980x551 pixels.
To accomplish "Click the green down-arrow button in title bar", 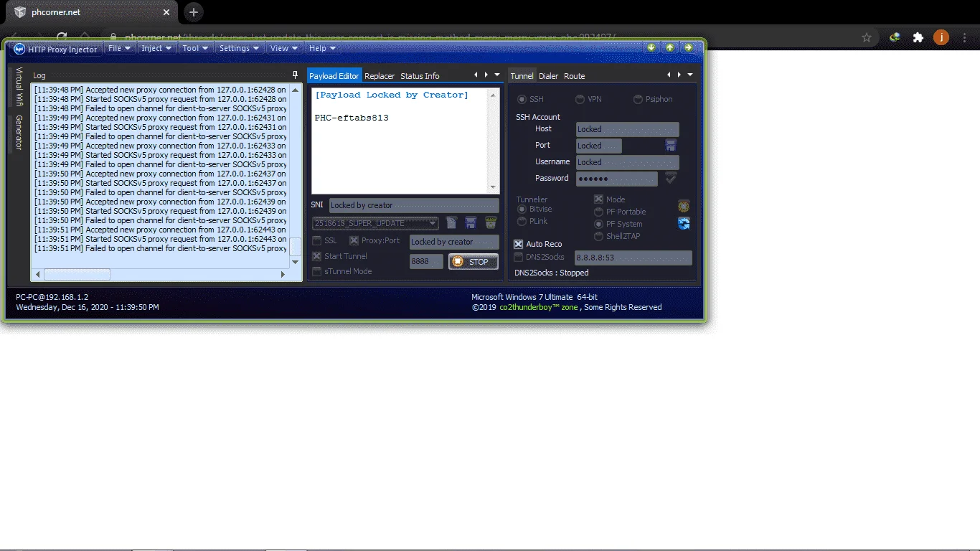I will pyautogui.click(x=651, y=47).
